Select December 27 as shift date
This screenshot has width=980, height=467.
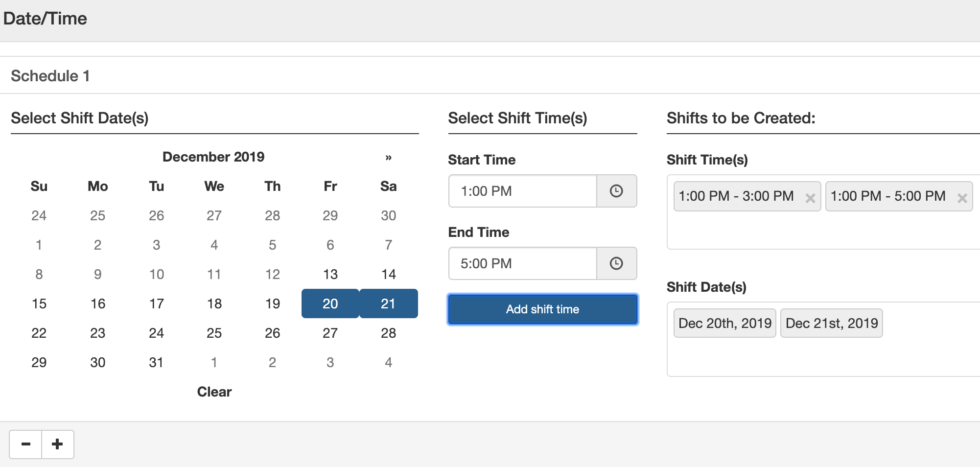coord(330,333)
